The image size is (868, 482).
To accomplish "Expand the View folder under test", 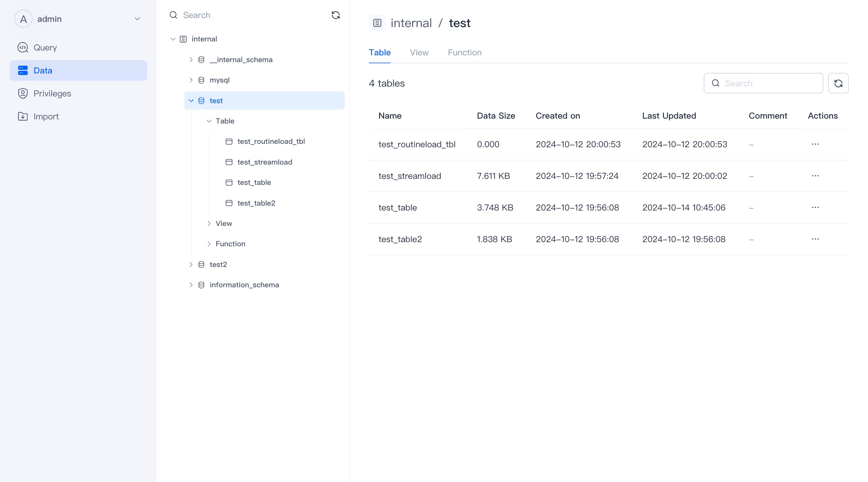I will click(x=209, y=224).
